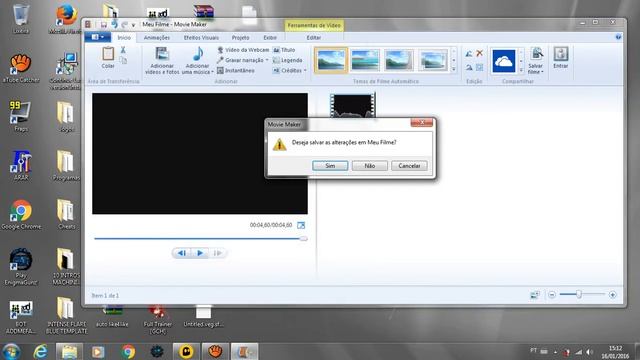This screenshot has height=360, width=640.
Task: Click the OneDrive cloud share icon
Action: (504, 61)
